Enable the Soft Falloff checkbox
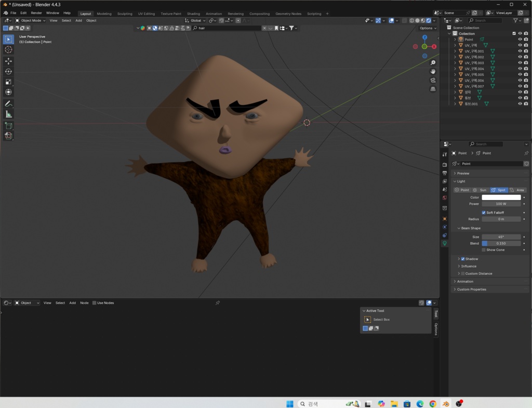Image resolution: width=532 pixels, height=408 pixels. [484, 213]
